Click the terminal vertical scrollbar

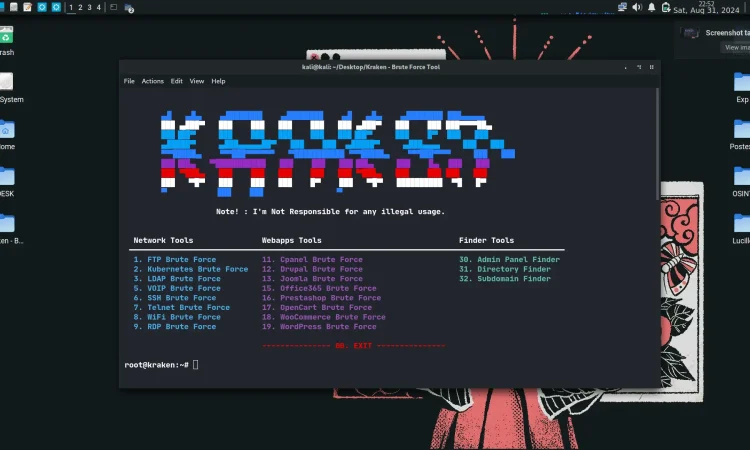tap(657, 143)
